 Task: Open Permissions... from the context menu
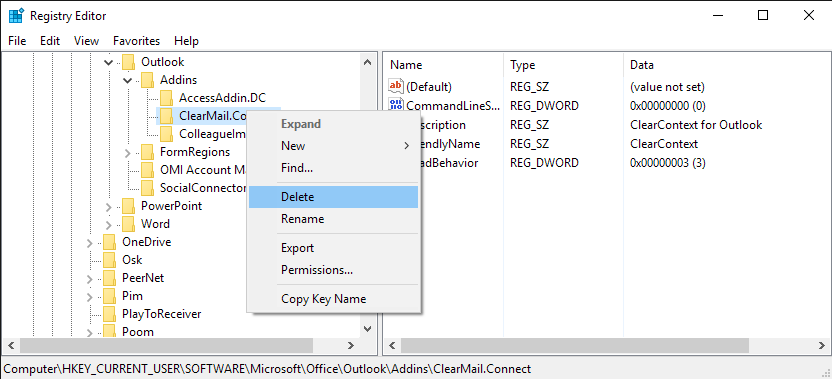[333, 270]
